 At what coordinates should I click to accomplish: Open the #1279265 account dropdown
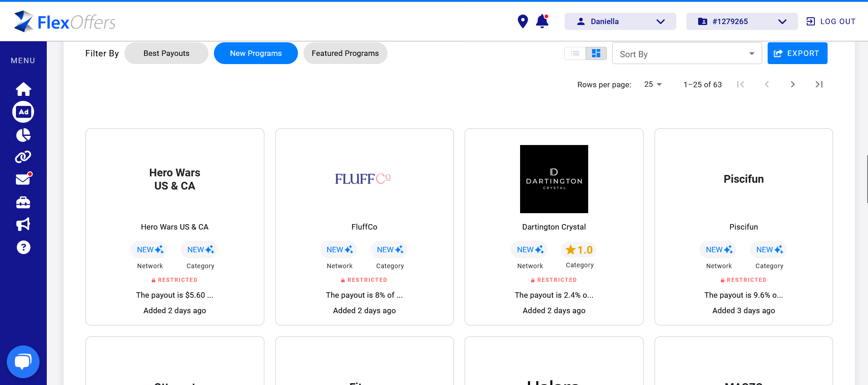point(742,21)
